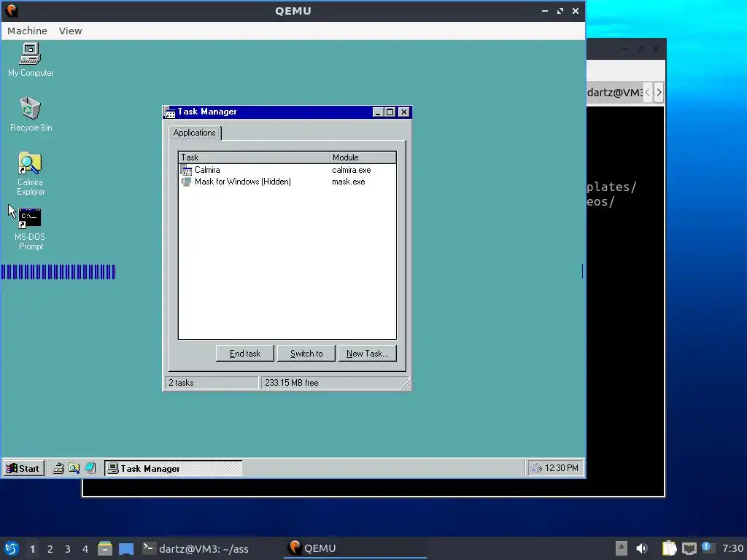Click the '2 tasks' status bar entry

(x=212, y=382)
